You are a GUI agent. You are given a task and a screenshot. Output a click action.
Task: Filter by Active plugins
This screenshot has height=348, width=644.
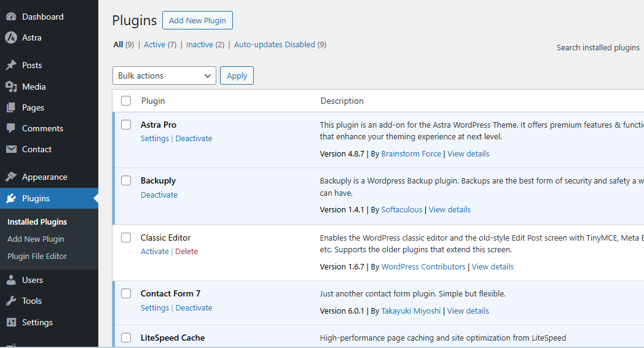tap(154, 44)
